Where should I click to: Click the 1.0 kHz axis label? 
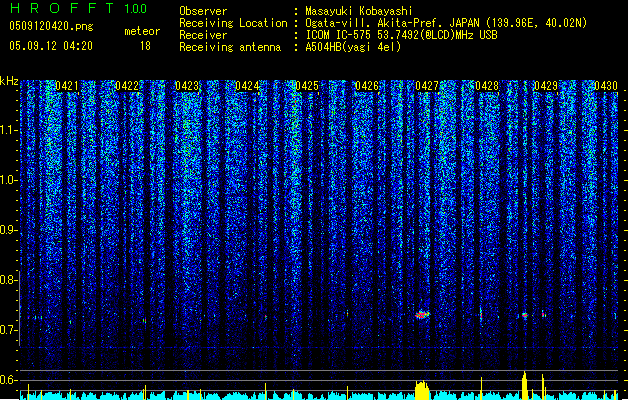point(9,180)
